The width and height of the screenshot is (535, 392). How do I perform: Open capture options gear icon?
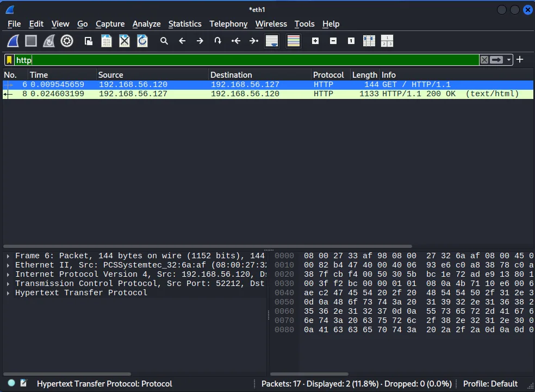[67, 41]
